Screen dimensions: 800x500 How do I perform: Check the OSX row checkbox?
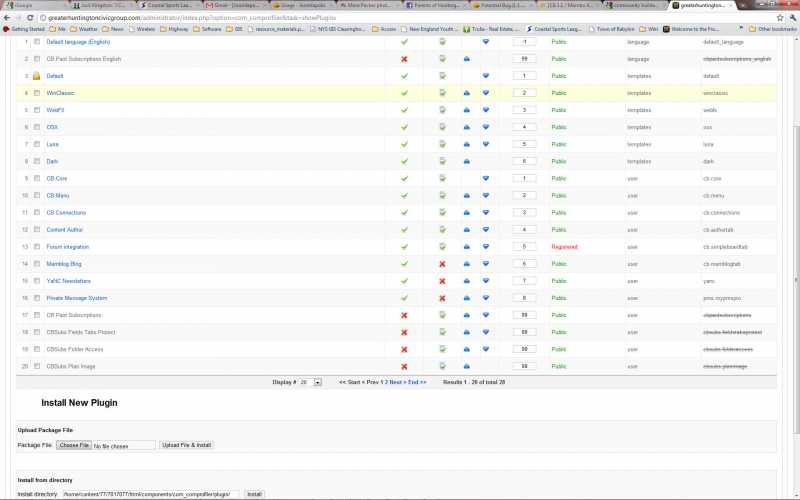[x=37, y=127]
